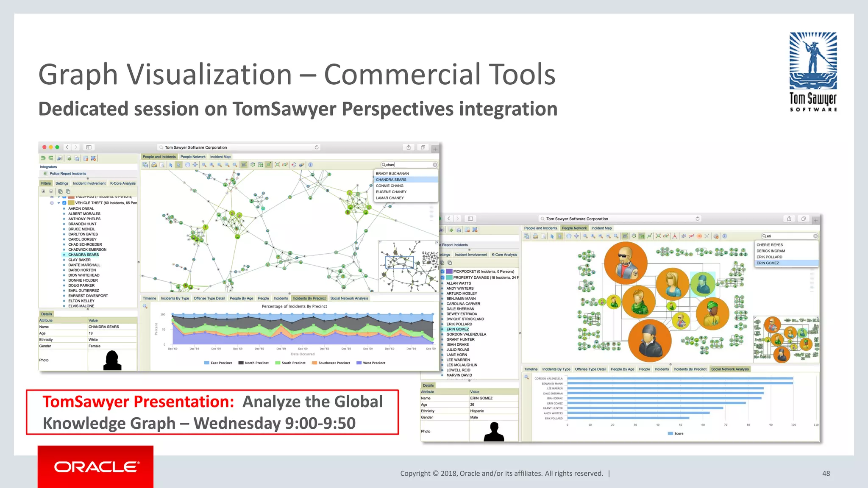The height and width of the screenshot is (488, 868).
Task: Click browser reload icon in left window
Action: (x=317, y=147)
